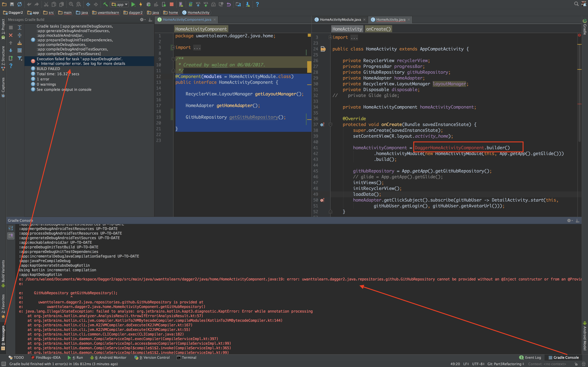
Task: Toggle tool windows button in bottom-left corner
Action: pos(3,364)
